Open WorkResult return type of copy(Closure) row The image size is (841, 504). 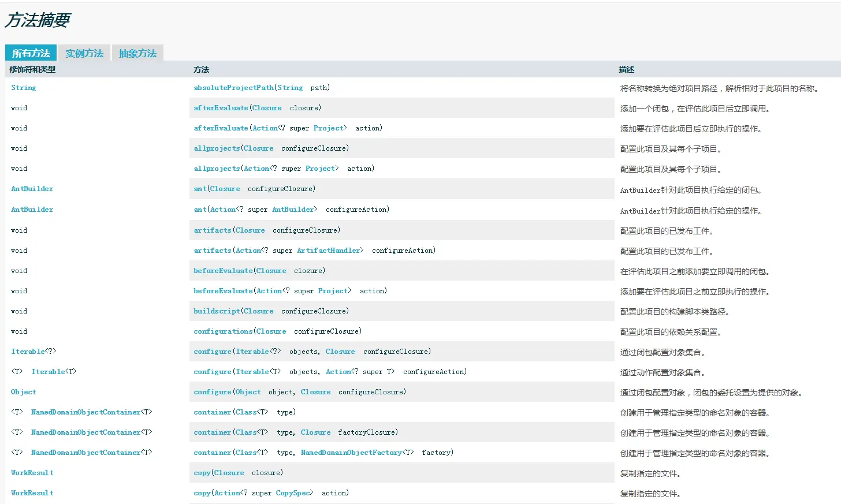32,473
